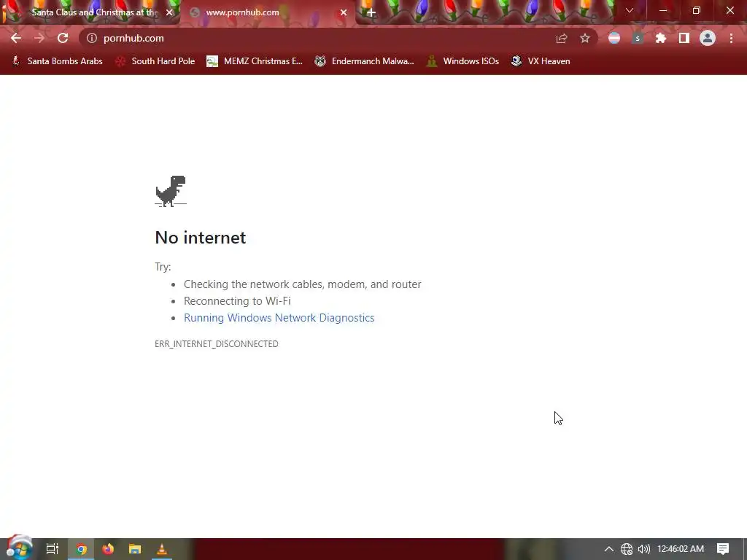Open the Santa Bombs Arabs bookmark
The image size is (747, 560).
coord(57,61)
